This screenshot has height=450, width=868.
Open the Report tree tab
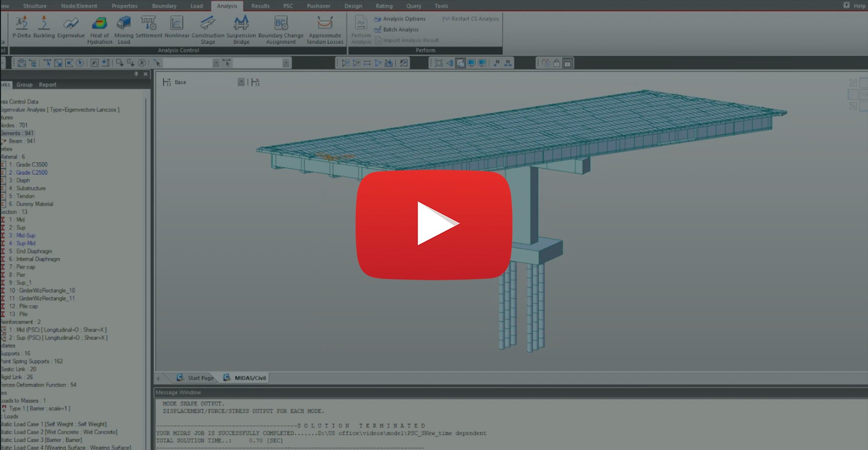[x=48, y=85]
